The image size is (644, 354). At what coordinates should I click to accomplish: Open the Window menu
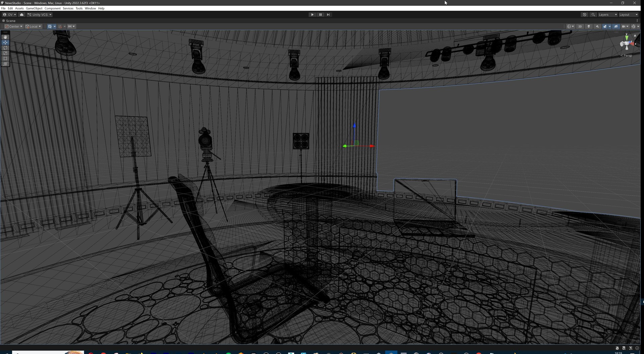pyautogui.click(x=90, y=8)
